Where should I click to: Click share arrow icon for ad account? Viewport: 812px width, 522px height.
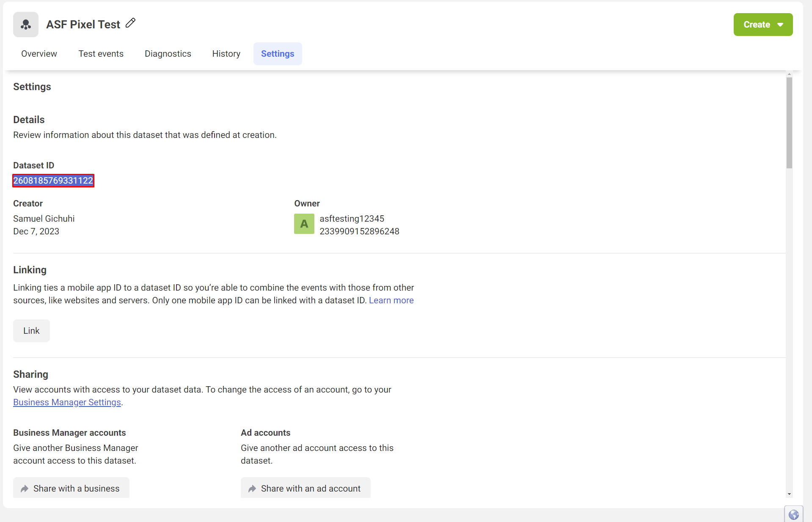click(252, 489)
